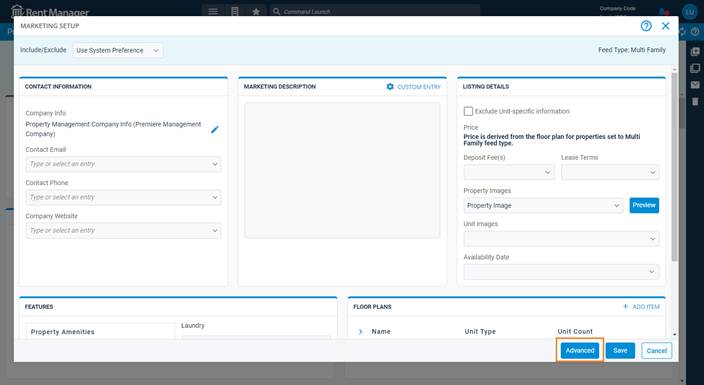Click the Property Management Company Info text
This screenshot has width=704, height=385.
point(113,129)
